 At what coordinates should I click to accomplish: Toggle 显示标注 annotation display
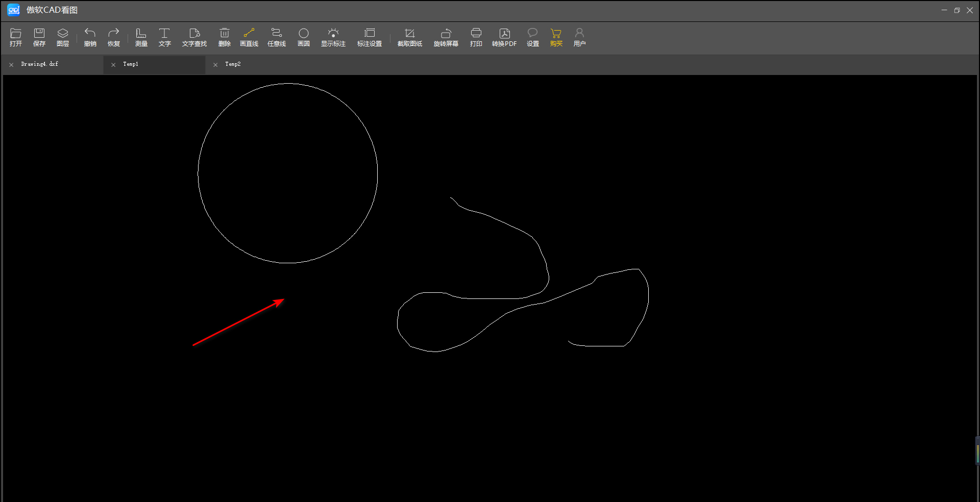(333, 37)
